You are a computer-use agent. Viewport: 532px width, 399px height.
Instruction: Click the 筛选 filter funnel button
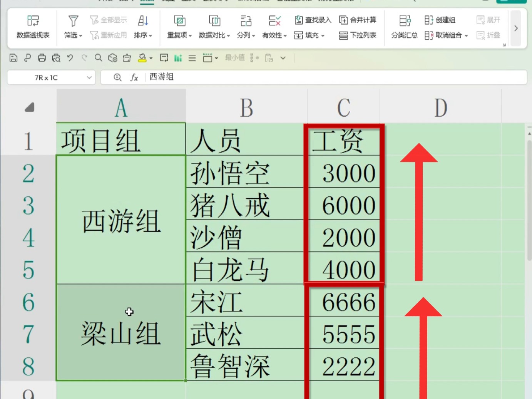pyautogui.click(x=73, y=27)
